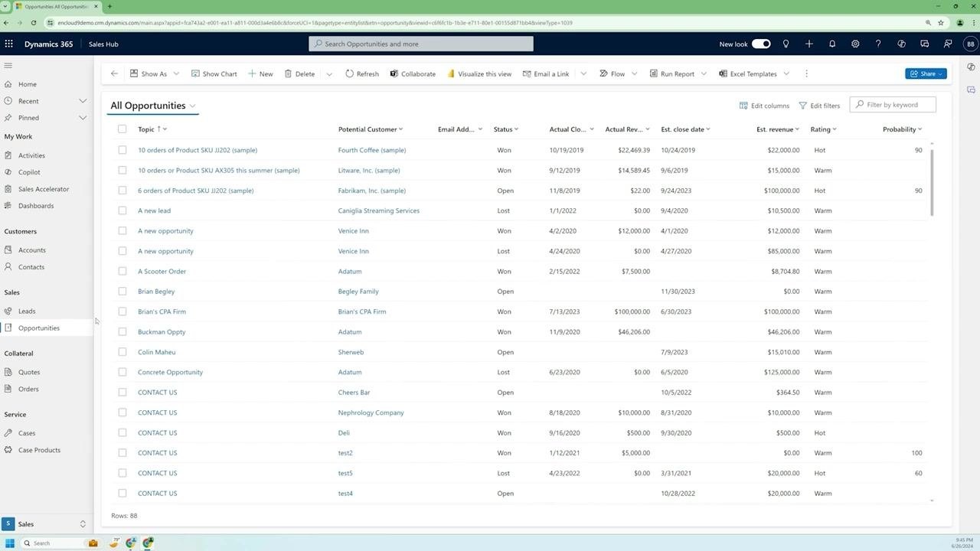Collapse the site map hamburger menu
The height and width of the screenshot is (551, 980).
(x=8, y=66)
